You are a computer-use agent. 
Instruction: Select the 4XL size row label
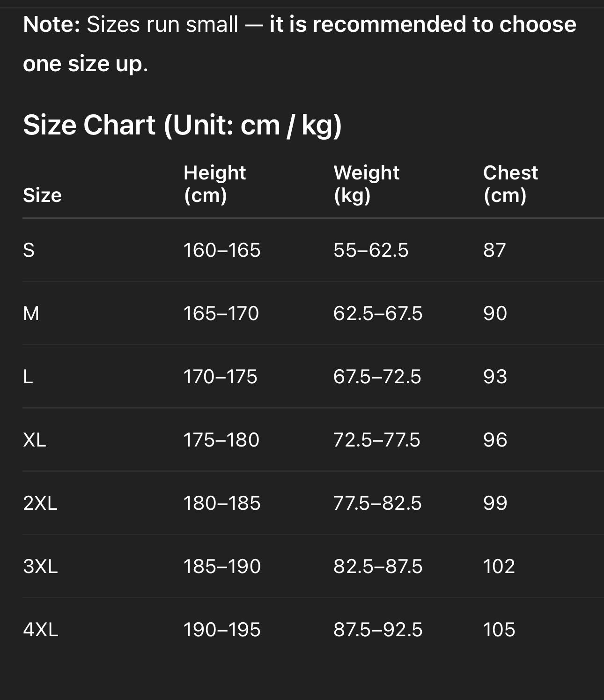(x=41, y=630)
